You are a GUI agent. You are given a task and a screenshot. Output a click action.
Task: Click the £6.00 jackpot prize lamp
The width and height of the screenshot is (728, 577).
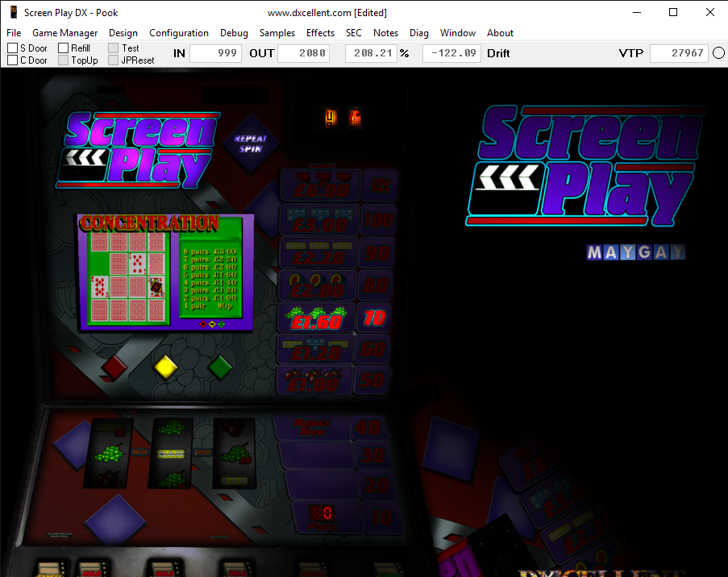pyautogui.click(x=320, y=185)
